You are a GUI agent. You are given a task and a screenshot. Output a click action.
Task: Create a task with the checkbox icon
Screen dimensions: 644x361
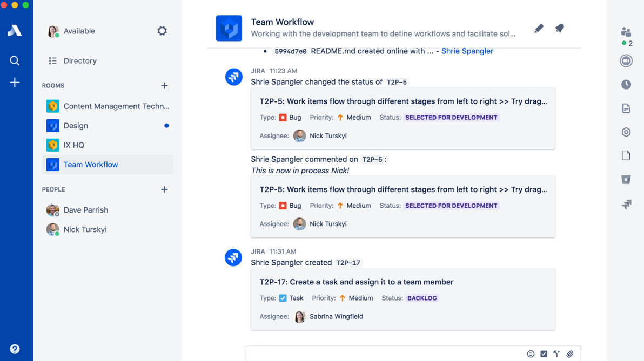pos(544,353)
